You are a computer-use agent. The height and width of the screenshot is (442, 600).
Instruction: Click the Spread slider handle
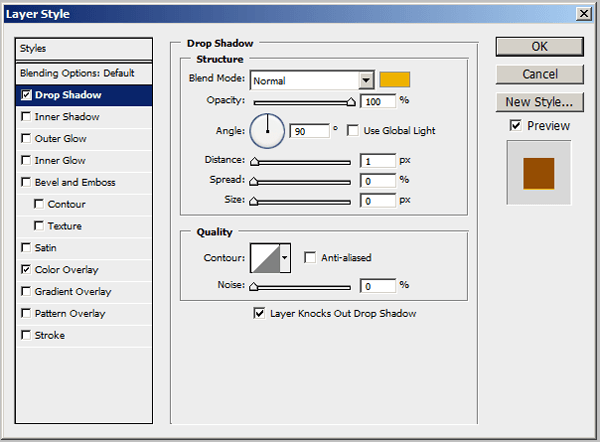point(254,181)
